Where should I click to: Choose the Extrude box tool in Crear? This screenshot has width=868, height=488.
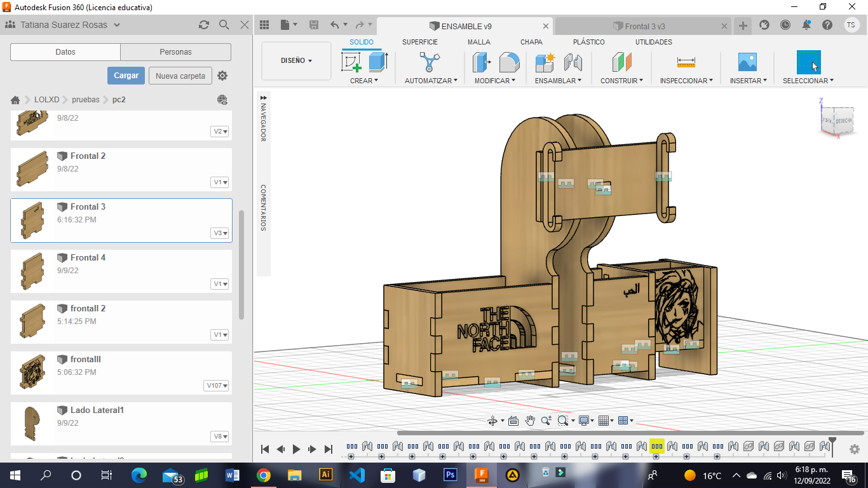pyautogui.click(x=379, y=62)
